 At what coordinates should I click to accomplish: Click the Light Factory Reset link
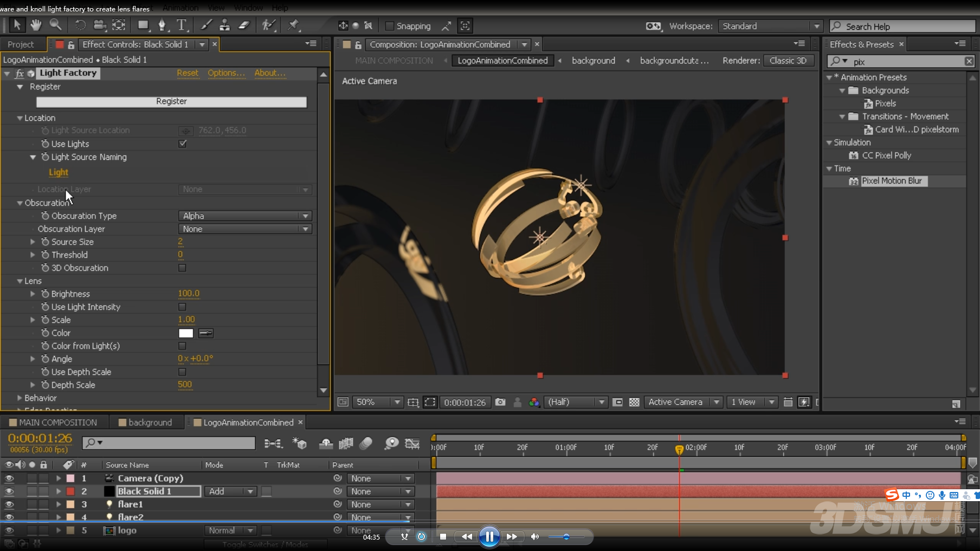click(188, 73)
